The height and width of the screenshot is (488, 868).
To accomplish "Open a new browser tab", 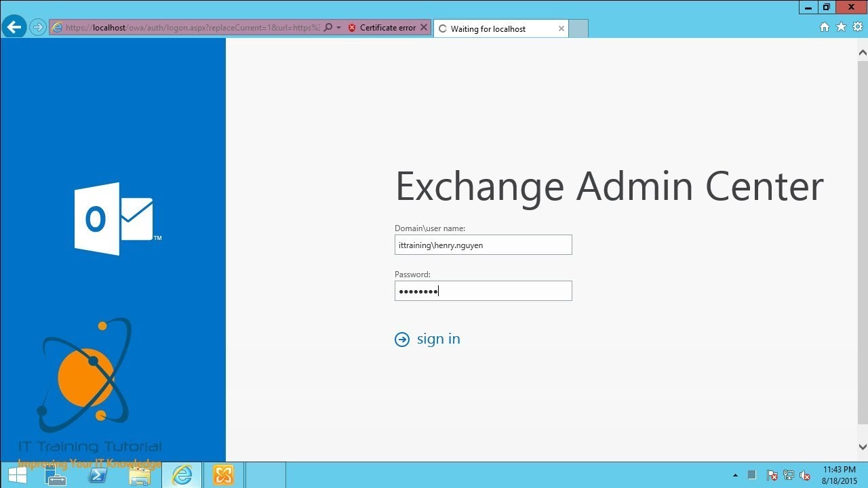I will point(578,28).
